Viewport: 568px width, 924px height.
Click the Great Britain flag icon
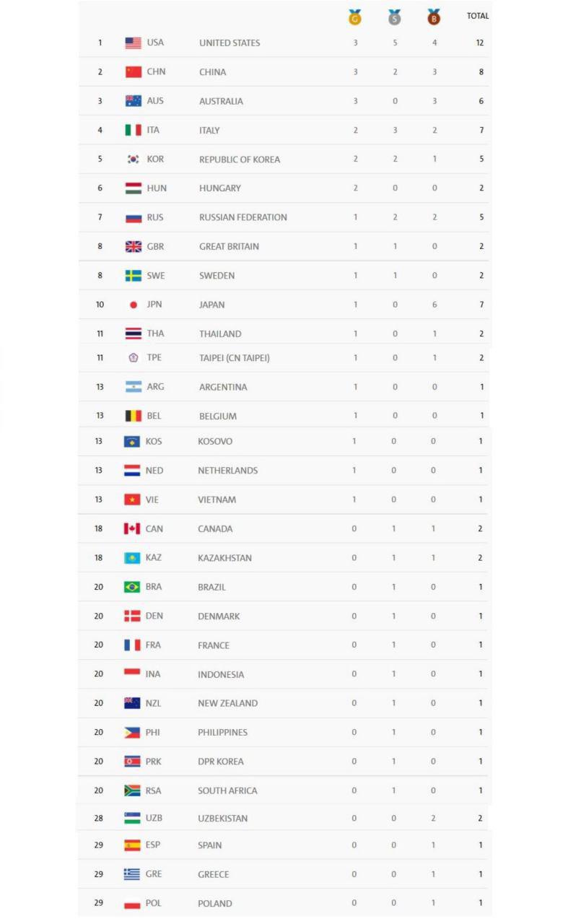pos(133,247)
